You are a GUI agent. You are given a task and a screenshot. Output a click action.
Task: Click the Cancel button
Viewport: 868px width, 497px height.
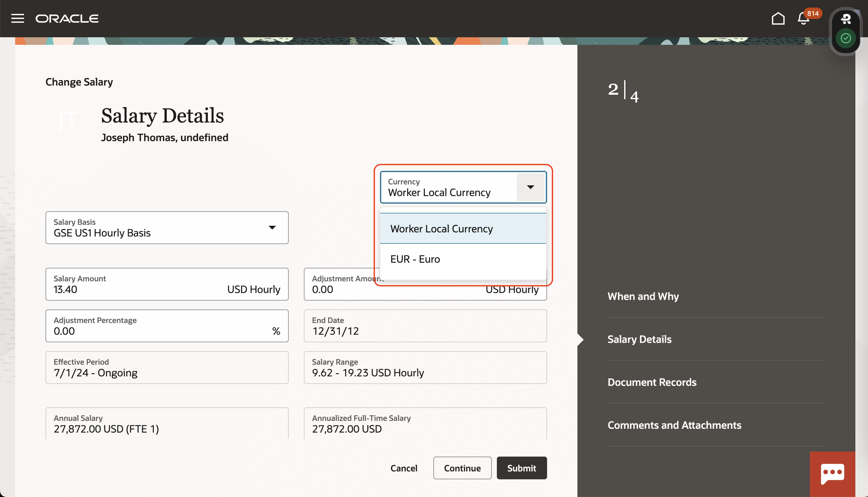[404, 468]
